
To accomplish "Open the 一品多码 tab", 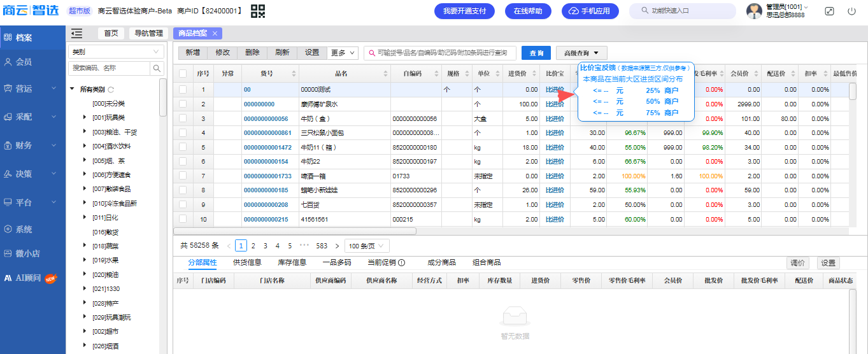I will 337,262.
